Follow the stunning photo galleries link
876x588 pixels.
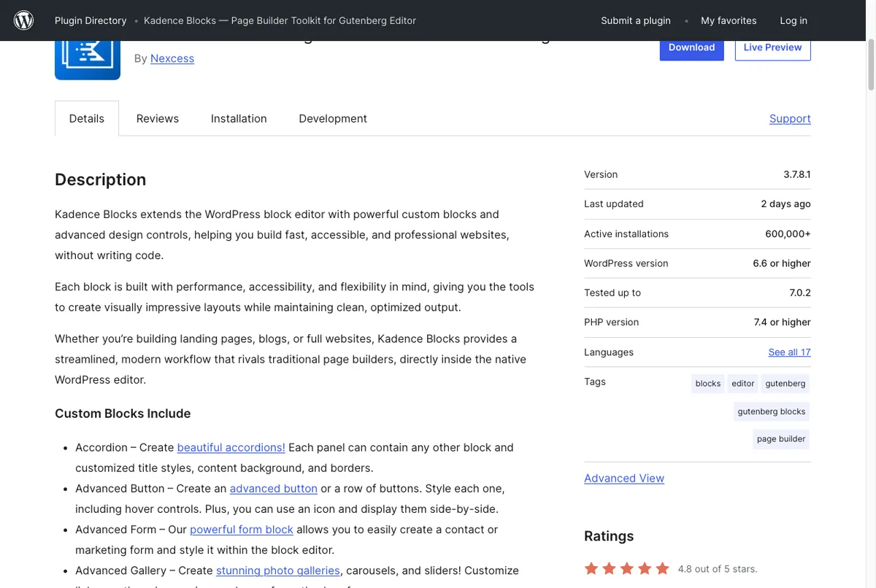click(x=278, y=570)
